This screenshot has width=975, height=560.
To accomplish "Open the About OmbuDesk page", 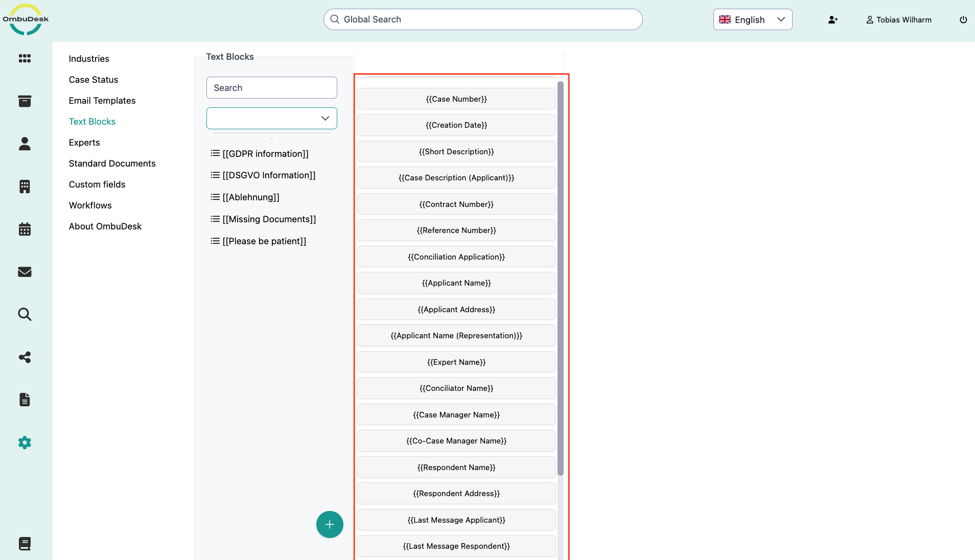I will pyautogui.click(x=105, y=226).
